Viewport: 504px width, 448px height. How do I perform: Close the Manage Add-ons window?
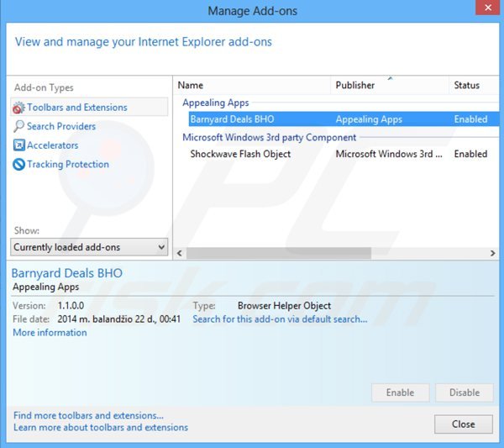click(x=487, y=8)
